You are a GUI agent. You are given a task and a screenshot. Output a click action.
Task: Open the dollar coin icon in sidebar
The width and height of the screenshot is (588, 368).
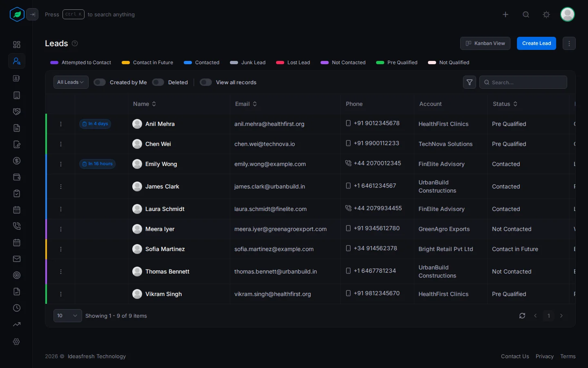(17, 161)
